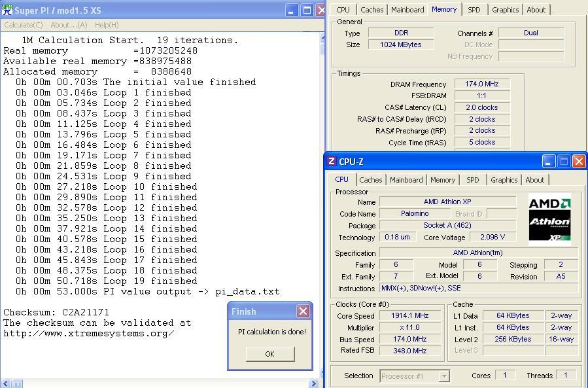Switch to Caches tab in background CPU-Z window
Screen dimensions: 588x388
pyautogui.click(x=372, y=10)
